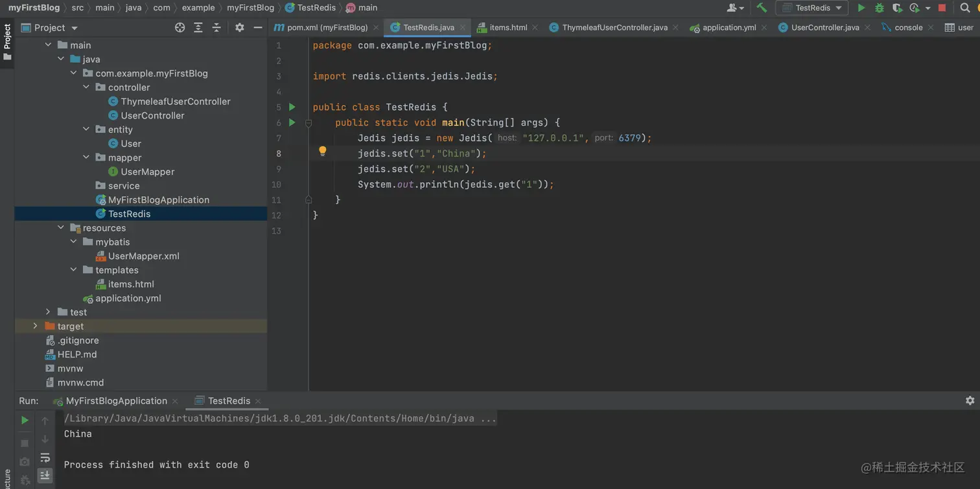
Task: Click camera dump threads icon in Run panel
Action: [x=25, y=462]
